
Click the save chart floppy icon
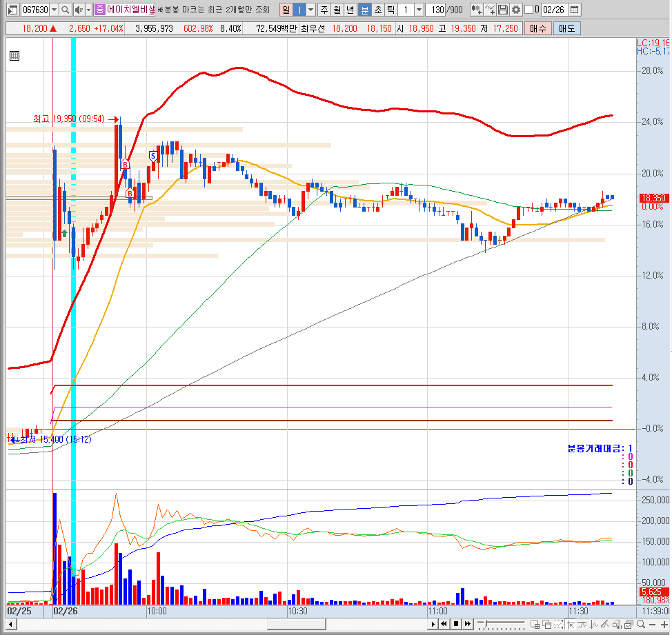(x=503, y=10)
